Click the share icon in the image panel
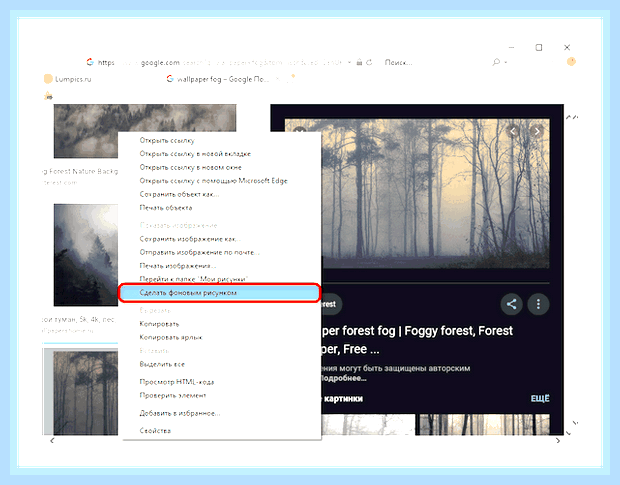The height and width of the screenshot is (485, 620). (x=511, y=304)
